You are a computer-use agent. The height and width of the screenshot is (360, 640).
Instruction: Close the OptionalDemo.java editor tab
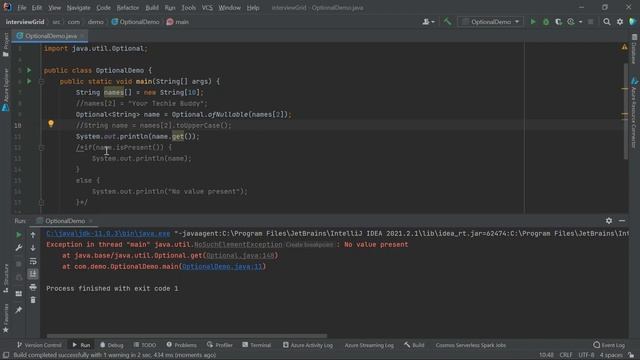(82, 36)
